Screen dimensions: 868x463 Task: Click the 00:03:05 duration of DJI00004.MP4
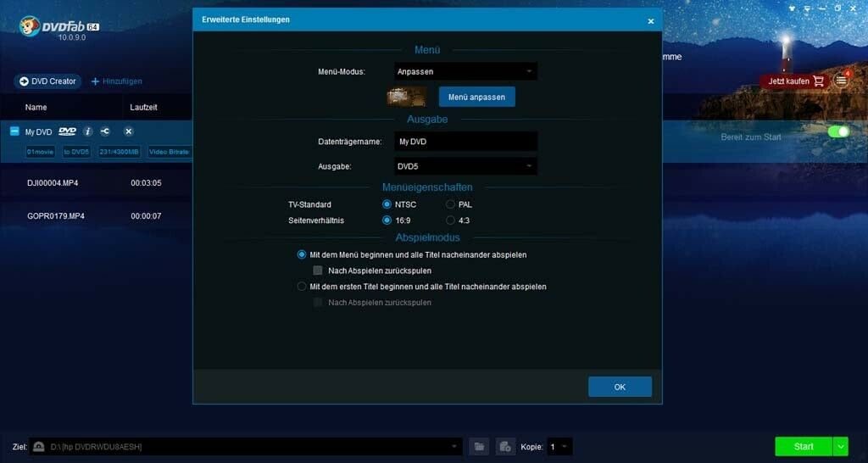(146, 183)
